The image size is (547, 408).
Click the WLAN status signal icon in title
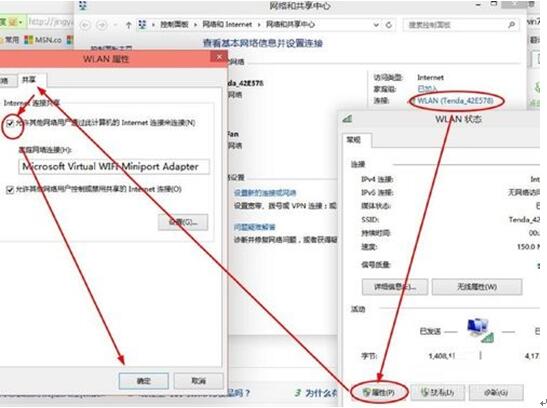[x=347, y=119]
